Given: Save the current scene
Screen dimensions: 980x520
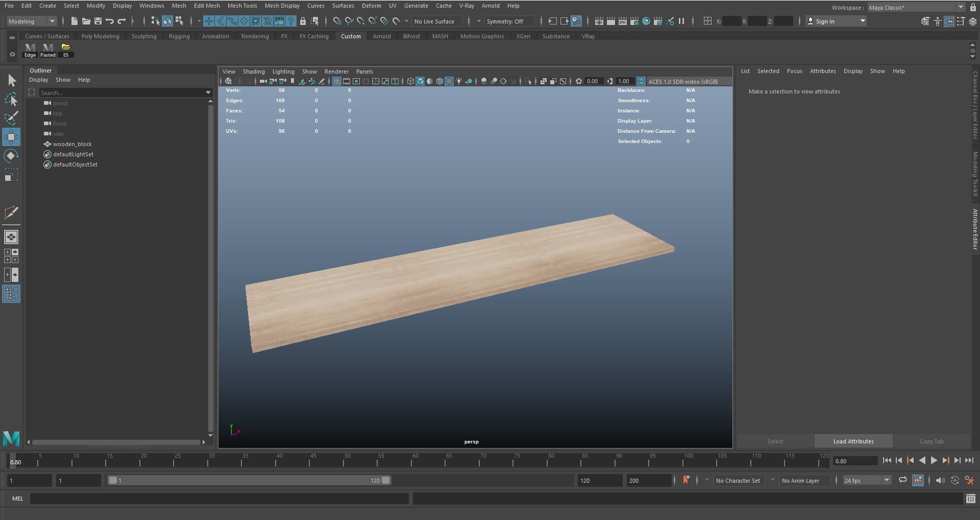Looking at the screenshot, I should (x=98, y=21).
